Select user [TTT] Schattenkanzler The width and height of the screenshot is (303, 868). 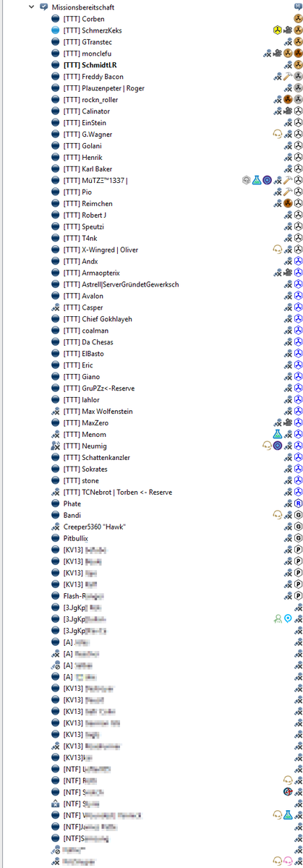click(x=96, y=458)
